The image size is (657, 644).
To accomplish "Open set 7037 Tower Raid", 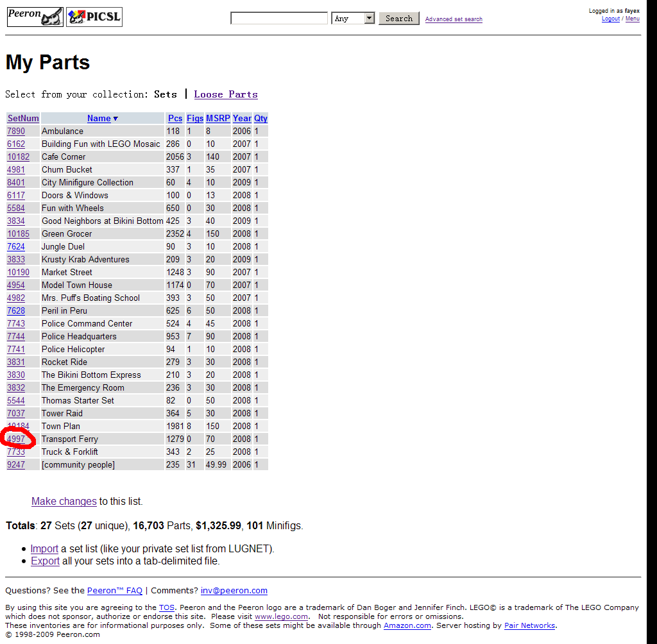I will coord(16,413).
